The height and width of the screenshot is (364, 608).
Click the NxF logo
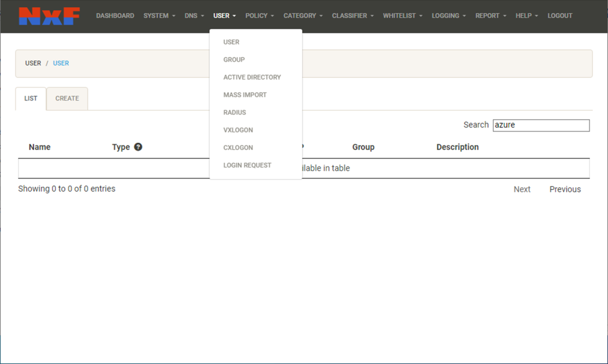(x=49, y=16)
